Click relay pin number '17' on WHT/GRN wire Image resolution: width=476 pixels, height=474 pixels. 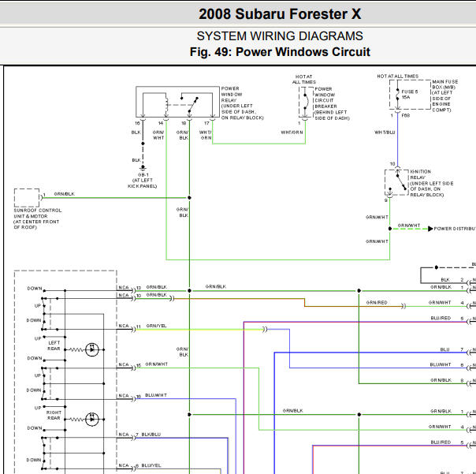pos(206,123)
